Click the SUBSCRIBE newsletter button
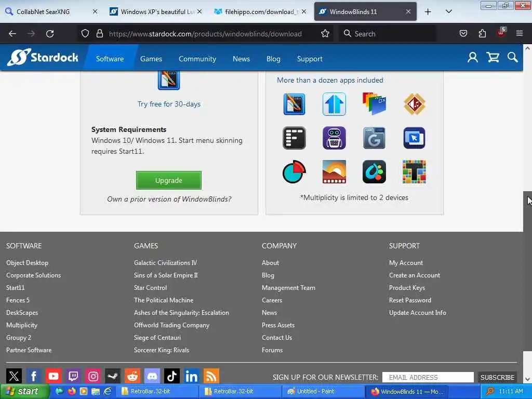 pyautogui.click(x=497, y=377)
